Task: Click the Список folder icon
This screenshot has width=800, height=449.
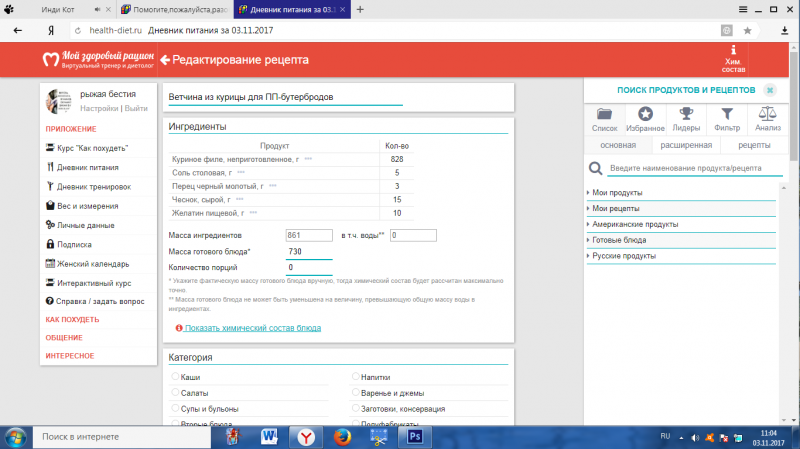Action: pyautogui.click(x=605, y=114)
